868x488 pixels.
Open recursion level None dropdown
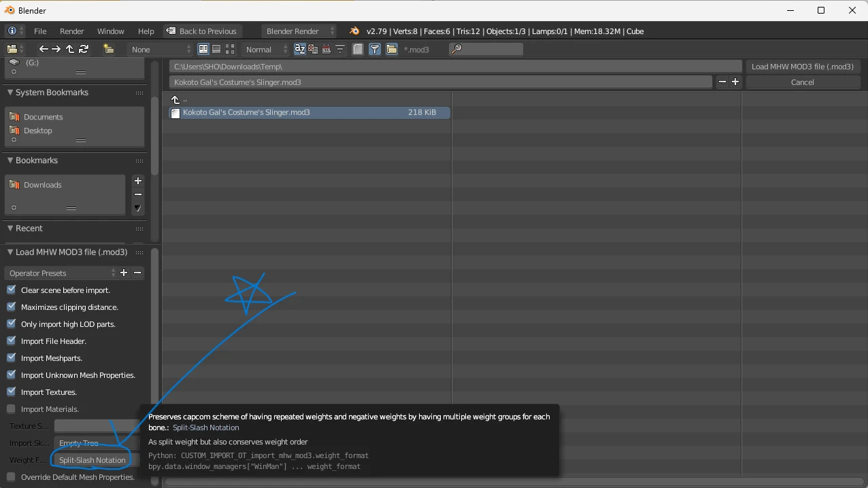click(161, 49)
